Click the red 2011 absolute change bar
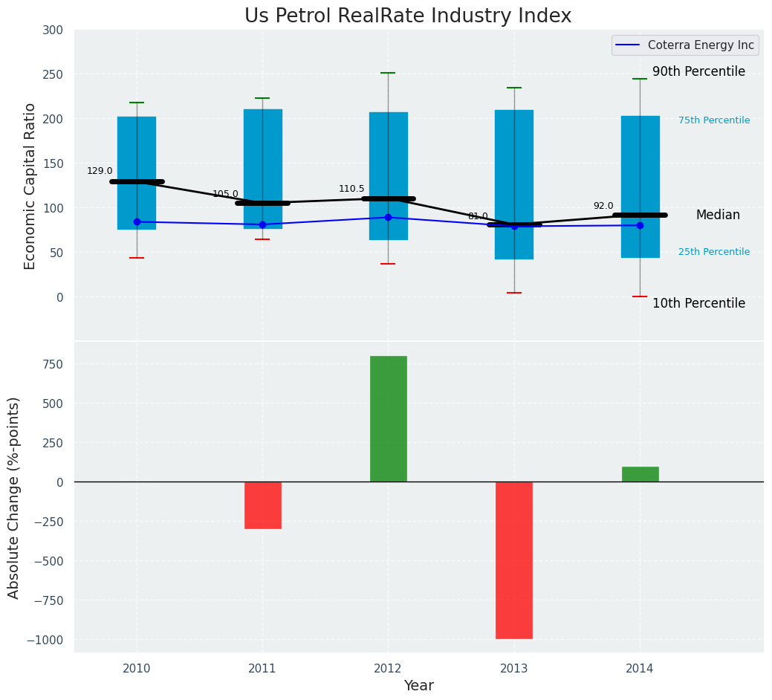Viewport: 772px width, 700px height. [x=262, y=505]
